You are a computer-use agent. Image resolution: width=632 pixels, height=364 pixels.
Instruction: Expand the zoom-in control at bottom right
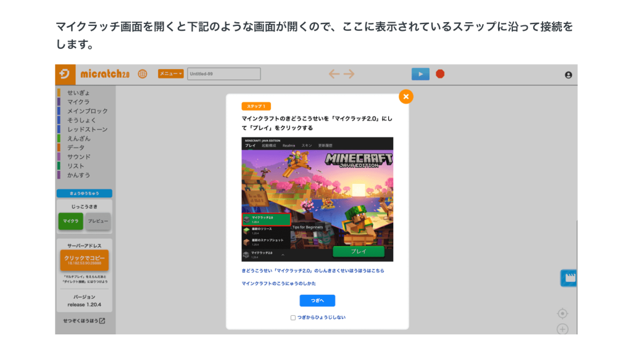coord(562,329)
